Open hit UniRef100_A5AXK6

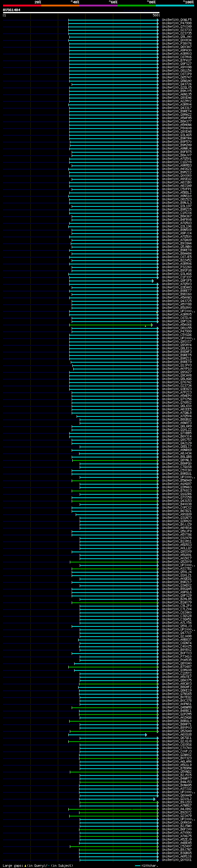tap(176, 325)
